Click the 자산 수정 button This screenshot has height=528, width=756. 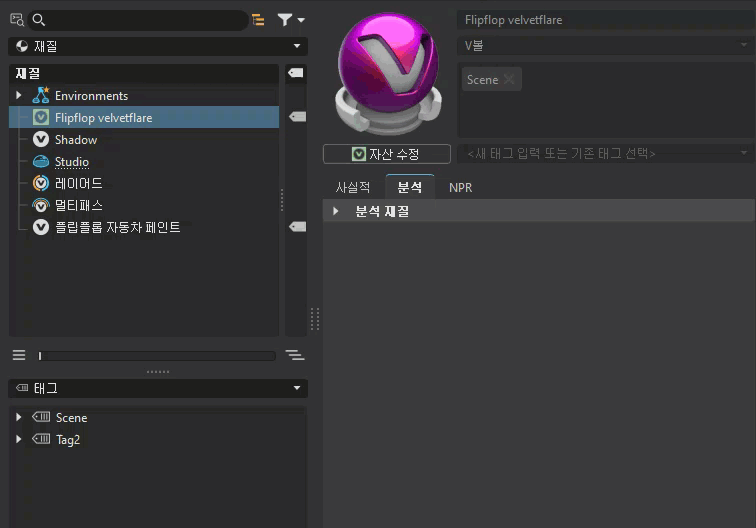tap(387, 154)
